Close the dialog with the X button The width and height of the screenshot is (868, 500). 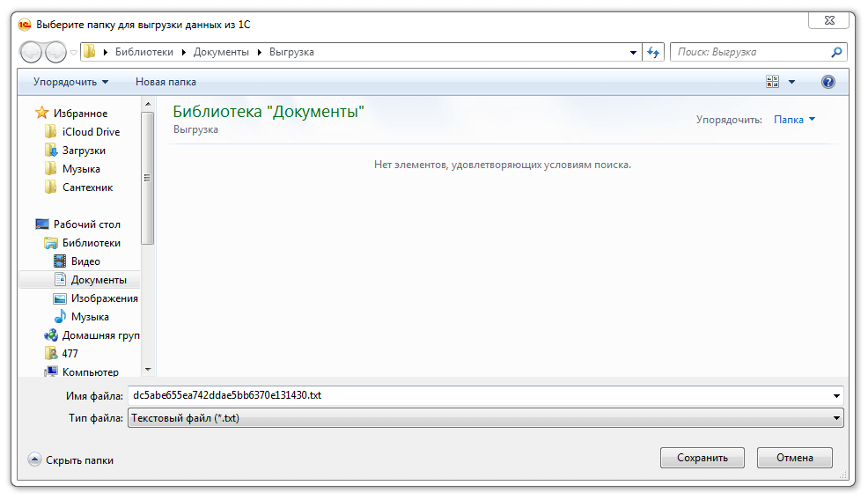click(x=828, y=20)
